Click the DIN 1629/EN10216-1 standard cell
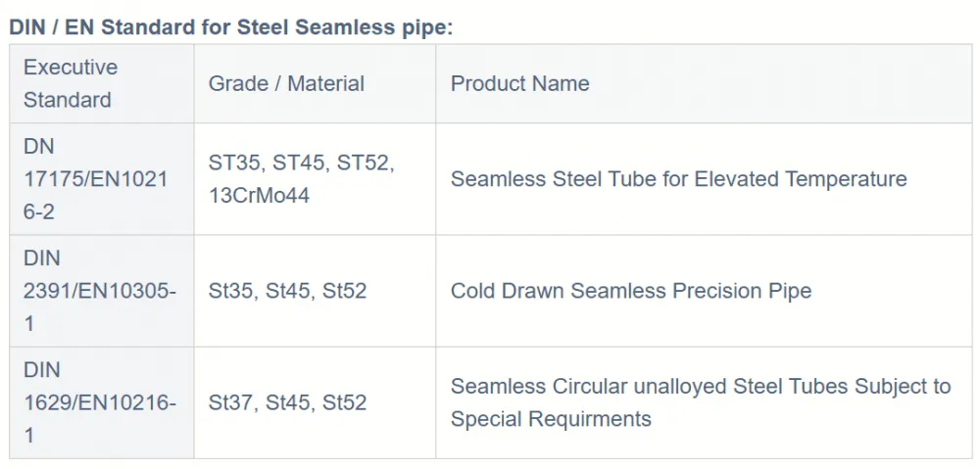The image size is (980, 469). 101,402
